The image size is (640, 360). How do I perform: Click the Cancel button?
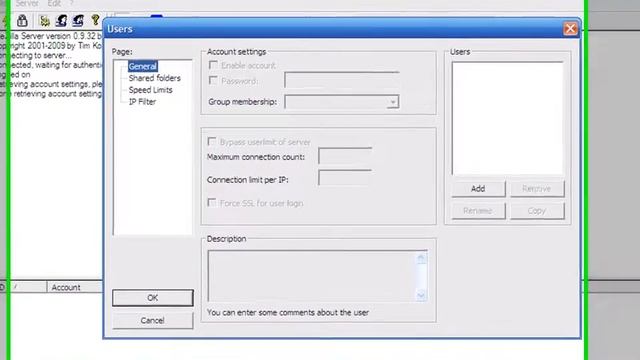coord(153,320)
